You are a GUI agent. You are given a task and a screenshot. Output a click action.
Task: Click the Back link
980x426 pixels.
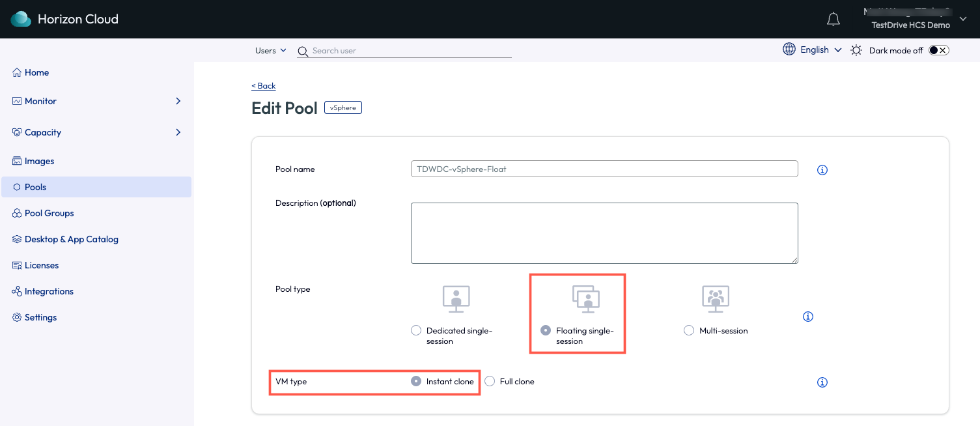(264, 86)
